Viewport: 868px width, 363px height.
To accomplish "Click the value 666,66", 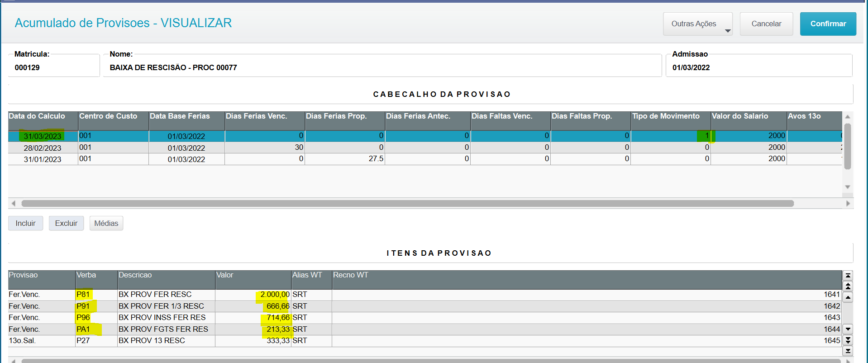I will click(253, 306).
